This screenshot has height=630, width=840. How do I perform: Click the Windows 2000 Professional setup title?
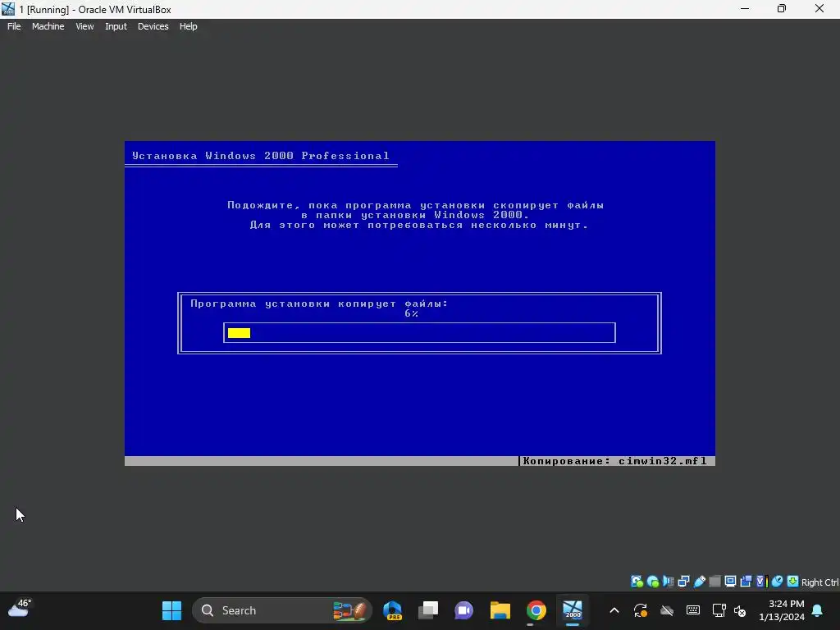(x=261, y=156)
